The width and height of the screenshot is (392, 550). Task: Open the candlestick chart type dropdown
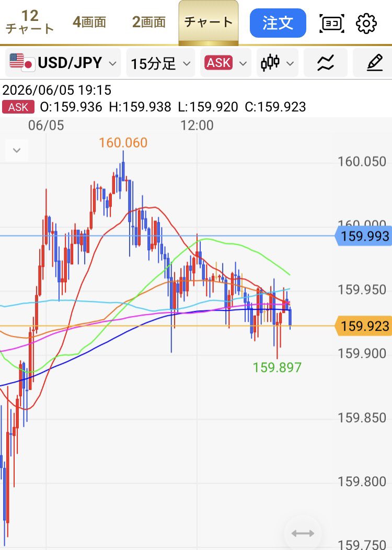278,63
